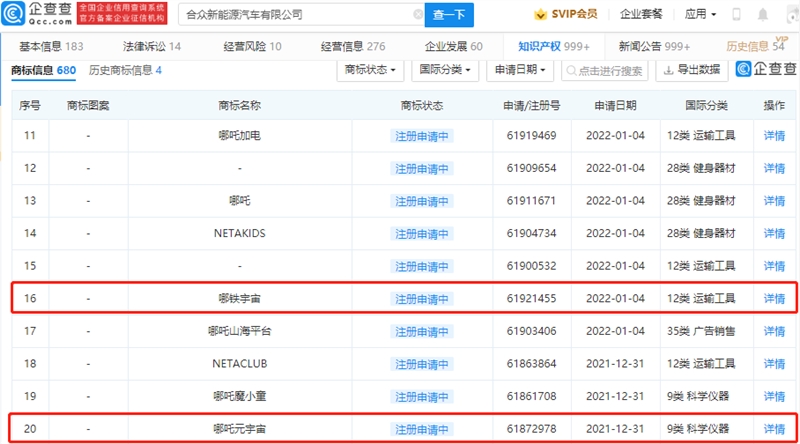Screen dimensions: 800x444
Task: Switch to 经营风险 10 tab
Action: (252, 46)
